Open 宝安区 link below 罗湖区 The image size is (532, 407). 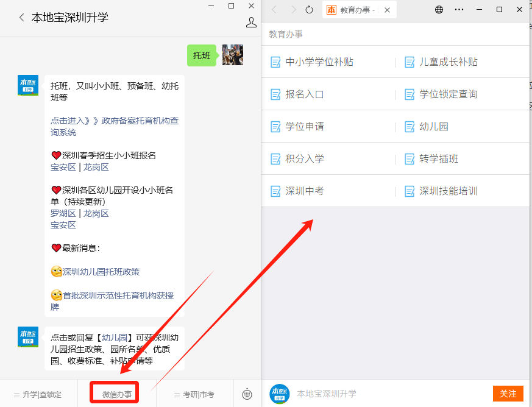63,225
